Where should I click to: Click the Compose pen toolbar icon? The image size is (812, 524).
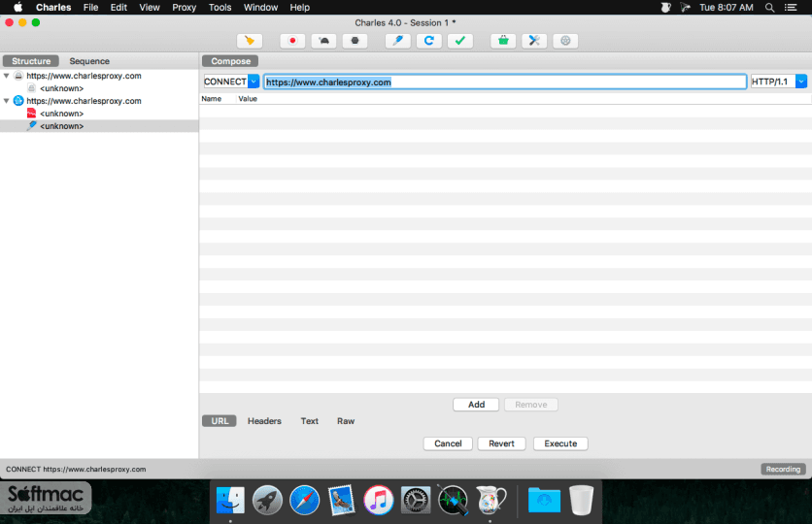397,41
